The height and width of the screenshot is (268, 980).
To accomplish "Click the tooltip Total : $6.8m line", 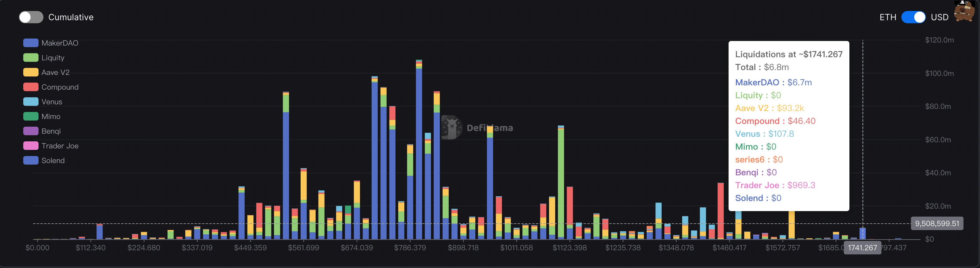I will pyautogui.click(x=762, y=67).
